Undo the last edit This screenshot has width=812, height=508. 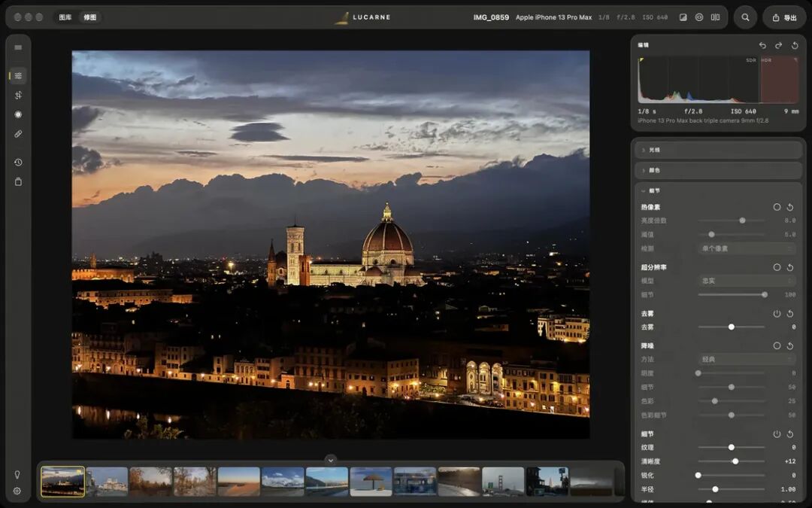[x=762, y=46]
